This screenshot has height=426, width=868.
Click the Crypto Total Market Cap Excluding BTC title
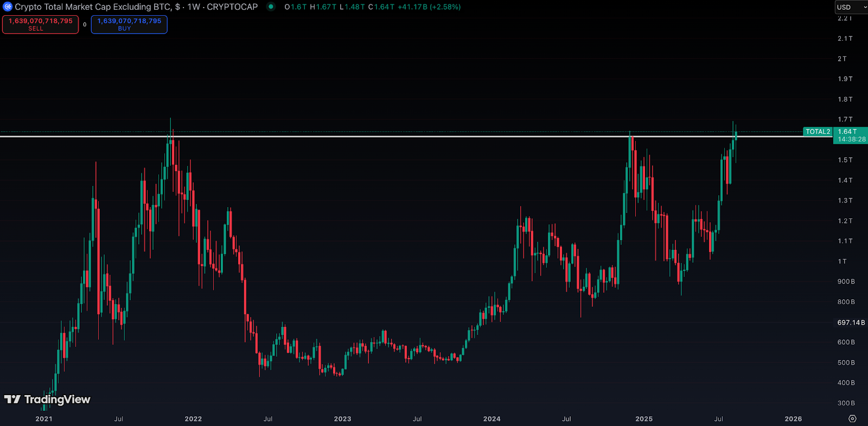tap(93, 7)
